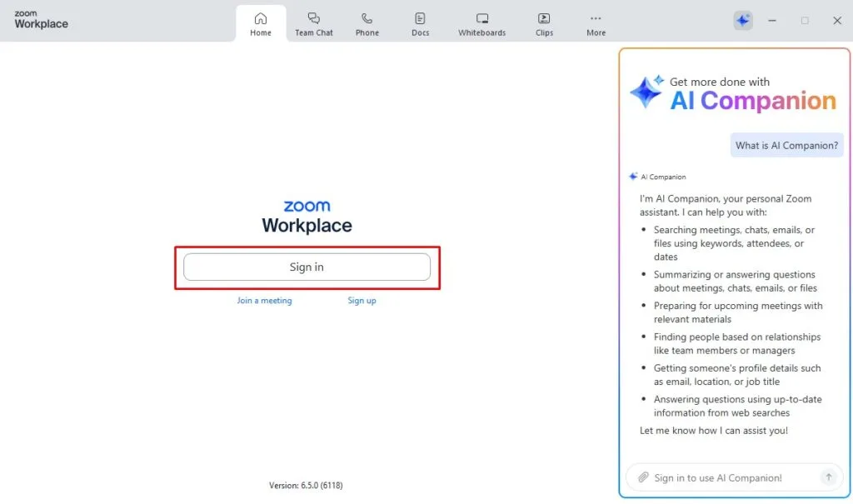Click the AI Companion sparkle above the assistant message

click(x=632, y=176)
